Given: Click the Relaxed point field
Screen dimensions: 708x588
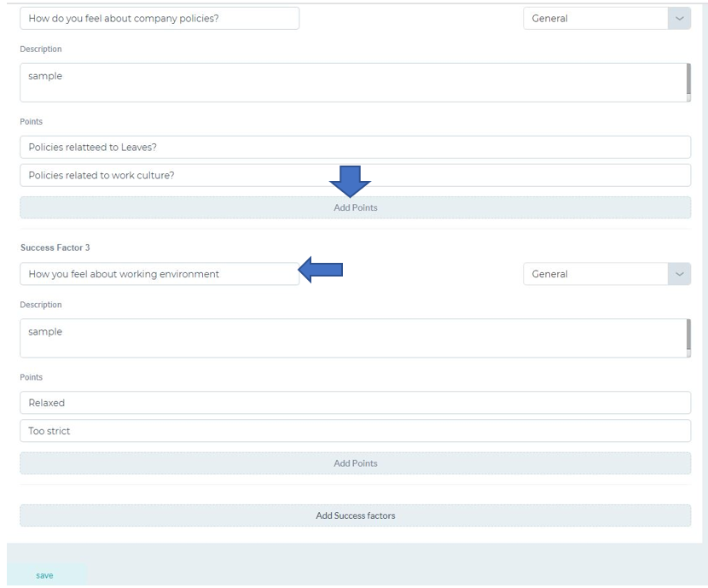Looking at the screenshot, I should tap(356, 403).
